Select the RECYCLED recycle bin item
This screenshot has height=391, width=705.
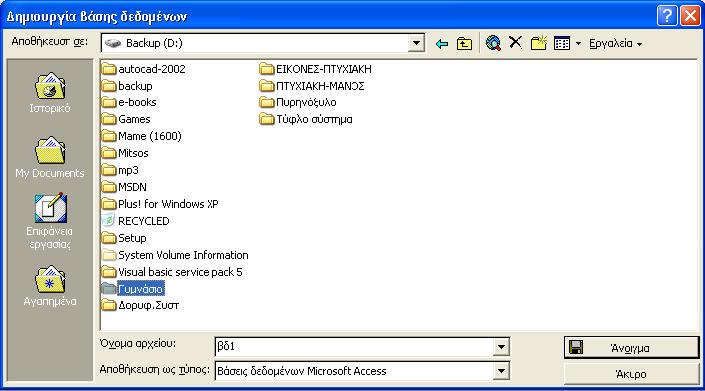pyautogui.click(x=136, y=221)
